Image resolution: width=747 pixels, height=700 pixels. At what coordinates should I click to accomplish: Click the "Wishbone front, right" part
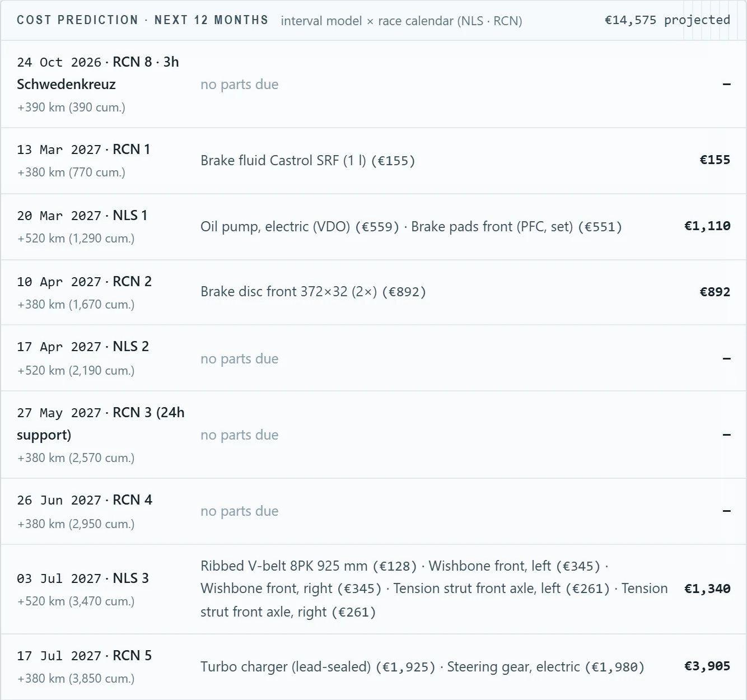coord(267,589)
